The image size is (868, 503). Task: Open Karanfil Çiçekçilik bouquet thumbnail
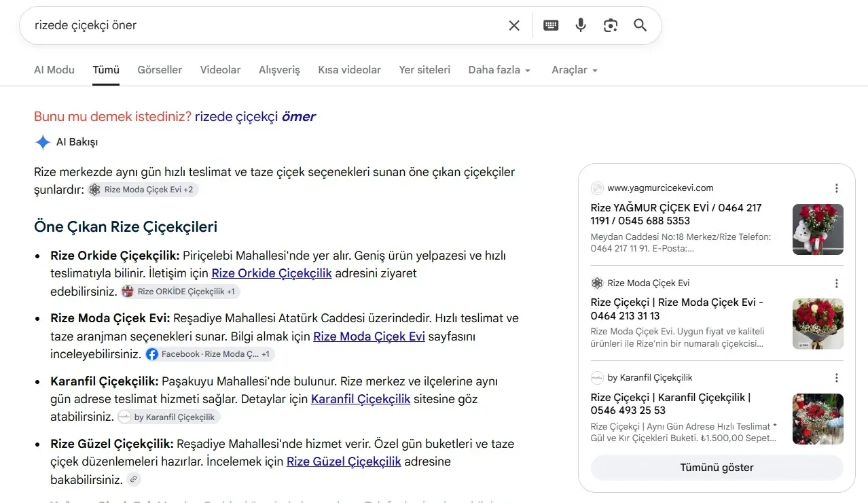[818, 419]
